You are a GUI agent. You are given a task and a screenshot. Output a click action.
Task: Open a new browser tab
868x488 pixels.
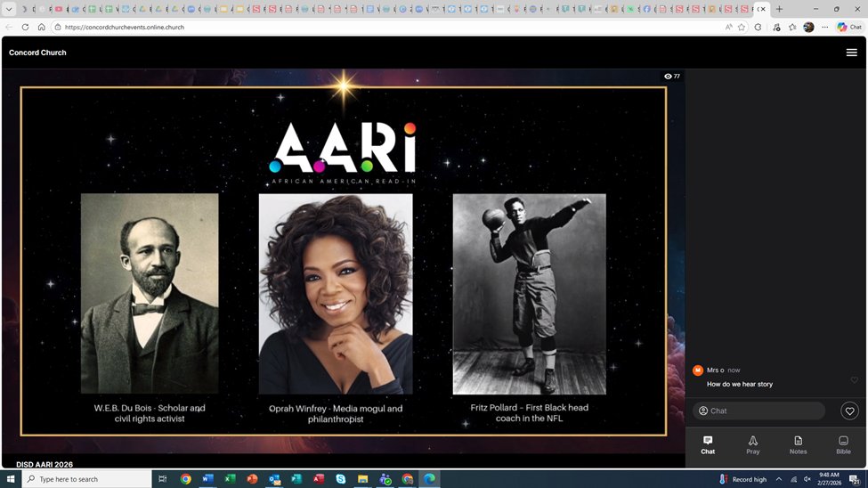coord(779,9)
